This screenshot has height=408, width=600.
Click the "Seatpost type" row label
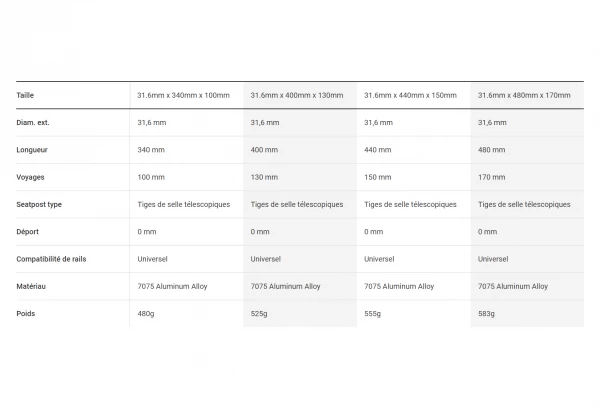point(39,204)
